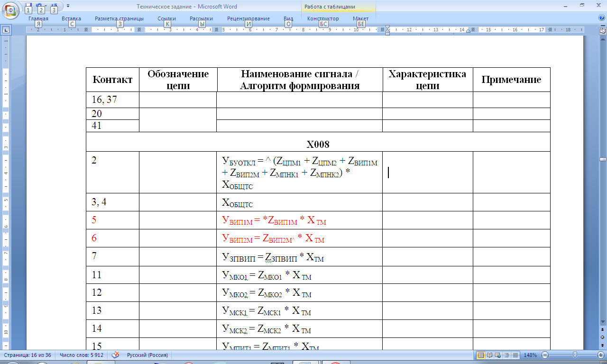Viewport: 607px width, 364px height.
Task: Switch to Разметка страницы tab
Action: [x=119, y=18]
